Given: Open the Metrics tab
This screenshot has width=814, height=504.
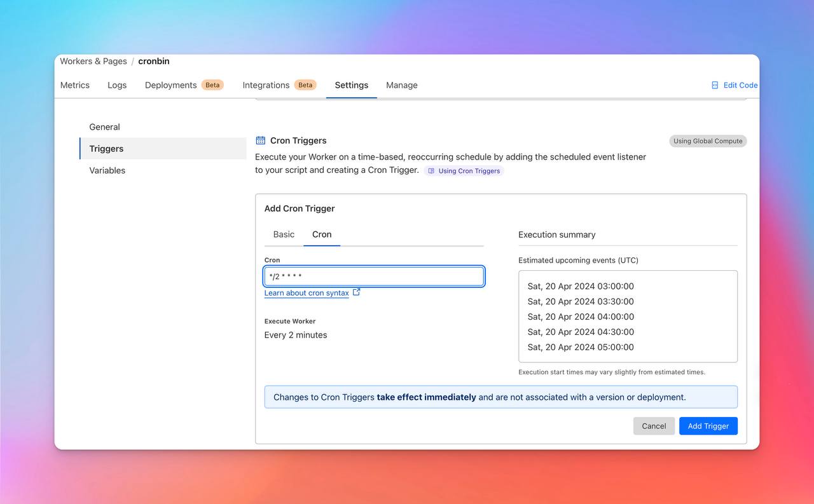Looking at the screenshot, I should (x=75, y=85).
